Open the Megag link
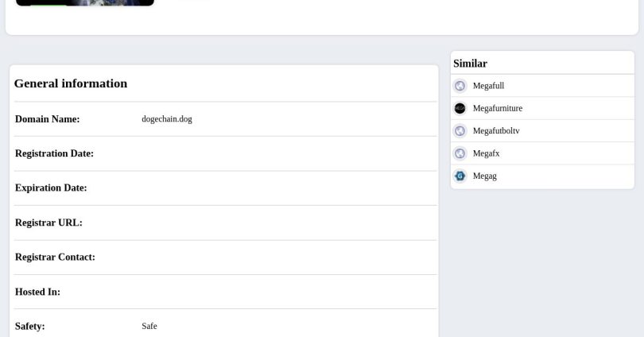 point(484,176)
